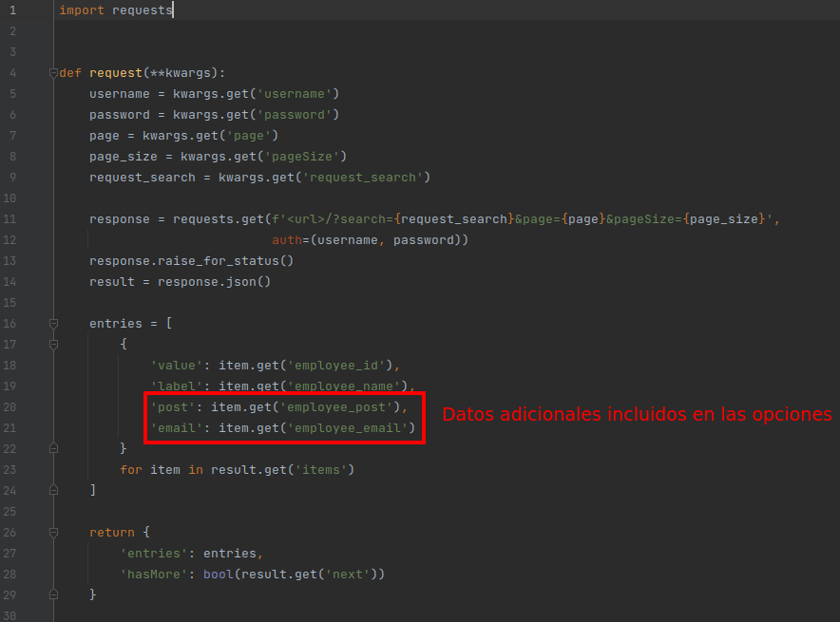Click response.raise_for_status() on line 13
The width and height of the screenshot is (840, 622).
191,261
